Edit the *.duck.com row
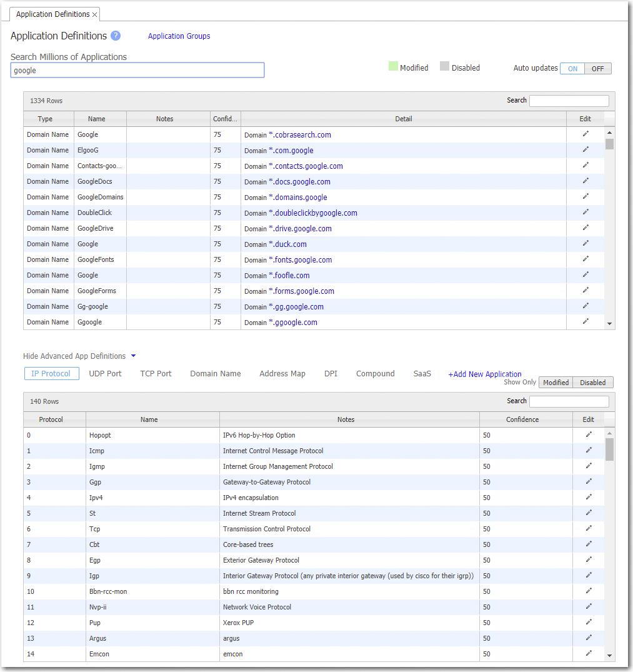 (x=586, y=243)
